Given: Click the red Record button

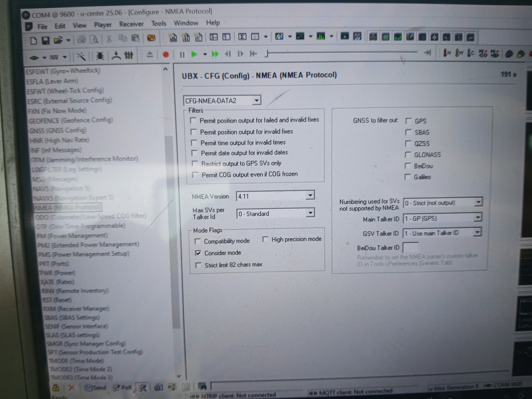Looking at the screenshot, I should point(166,55).
